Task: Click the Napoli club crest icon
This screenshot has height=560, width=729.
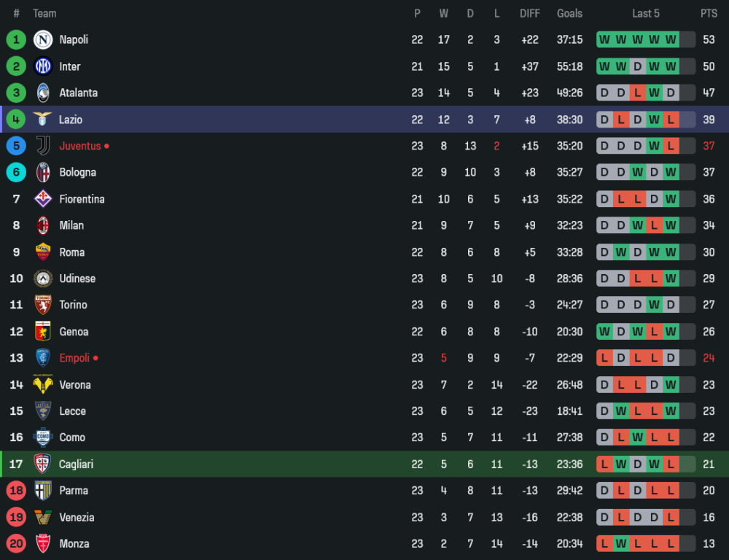Action: coord(43,39)
